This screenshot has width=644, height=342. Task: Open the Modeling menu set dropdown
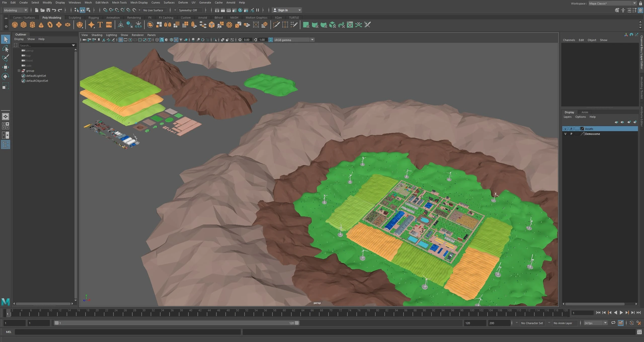[x=16, y=10]
